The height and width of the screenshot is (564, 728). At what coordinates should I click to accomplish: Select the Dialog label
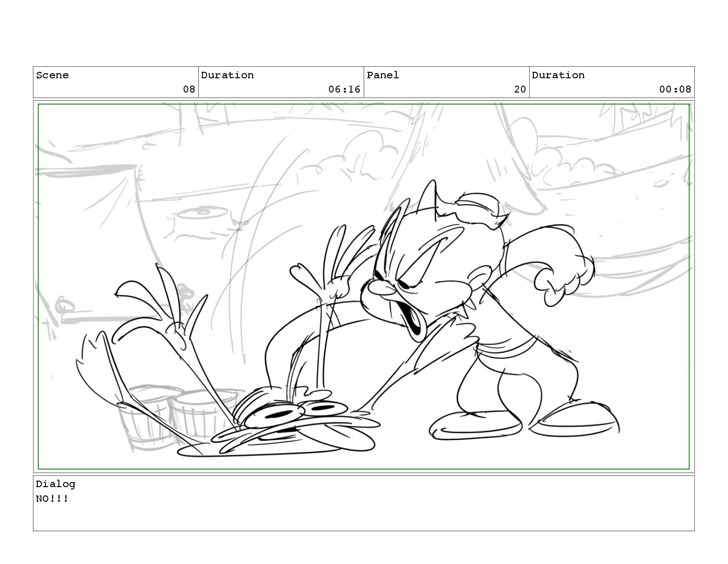coord(55,484)
